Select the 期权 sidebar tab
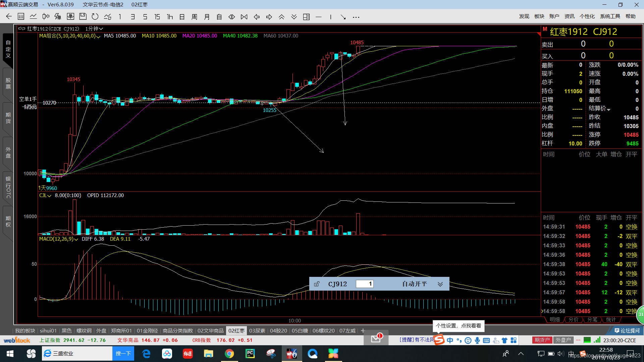The width and height of the screenshot is (644, 362). point(8,222)
